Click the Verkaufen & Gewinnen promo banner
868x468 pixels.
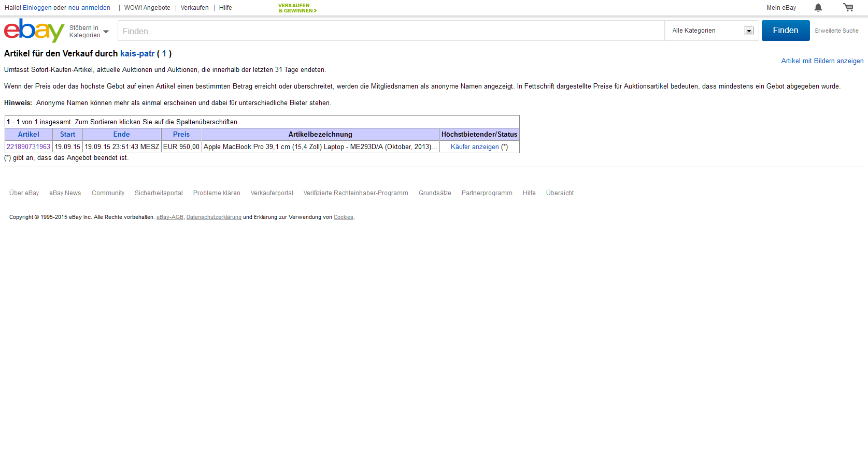pos(297,8)
